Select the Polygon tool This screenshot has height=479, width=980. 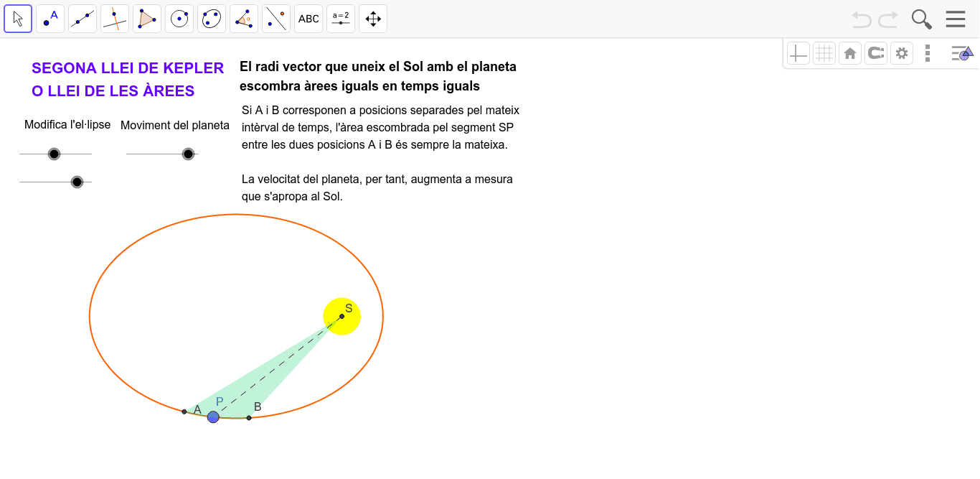pyautogui.click(x=147, y=19)
